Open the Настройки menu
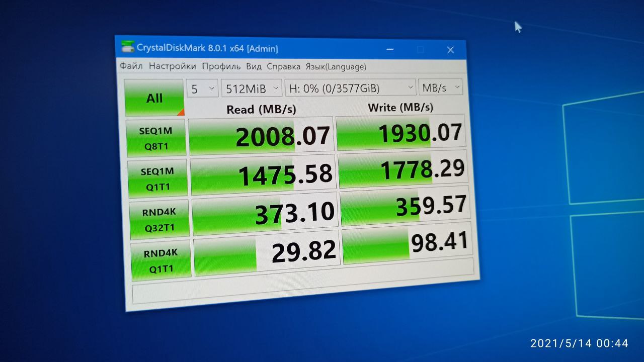The image size is (644, 362). (173, 66)
